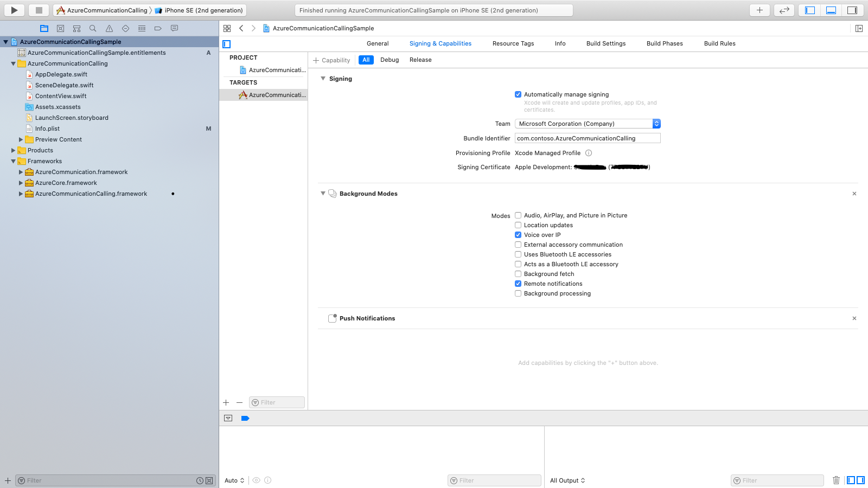
Task: Switch to the Build Settings tab
Action: 606,43
